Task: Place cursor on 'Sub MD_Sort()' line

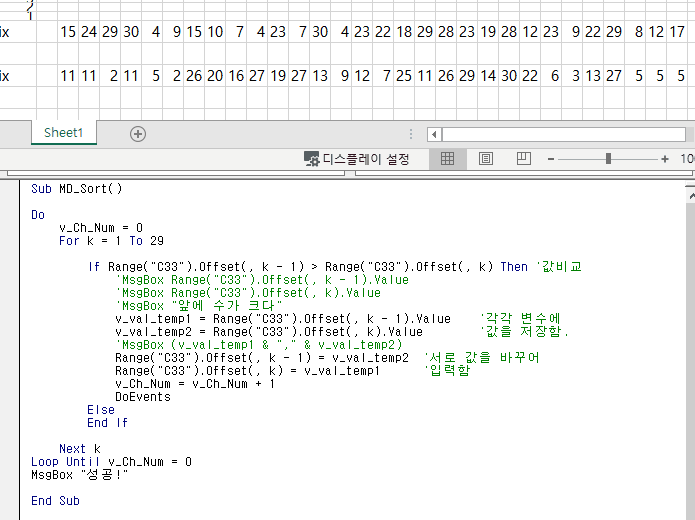Action: (76, 189)
